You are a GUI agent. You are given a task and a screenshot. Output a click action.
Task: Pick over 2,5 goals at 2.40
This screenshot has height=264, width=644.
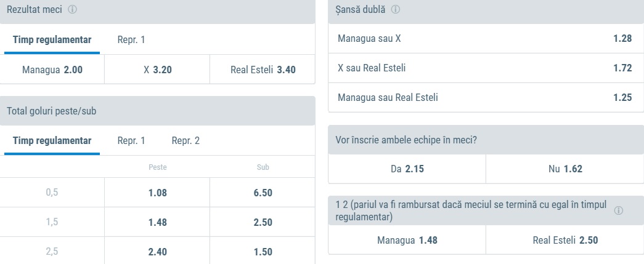(x=157, y=252)
